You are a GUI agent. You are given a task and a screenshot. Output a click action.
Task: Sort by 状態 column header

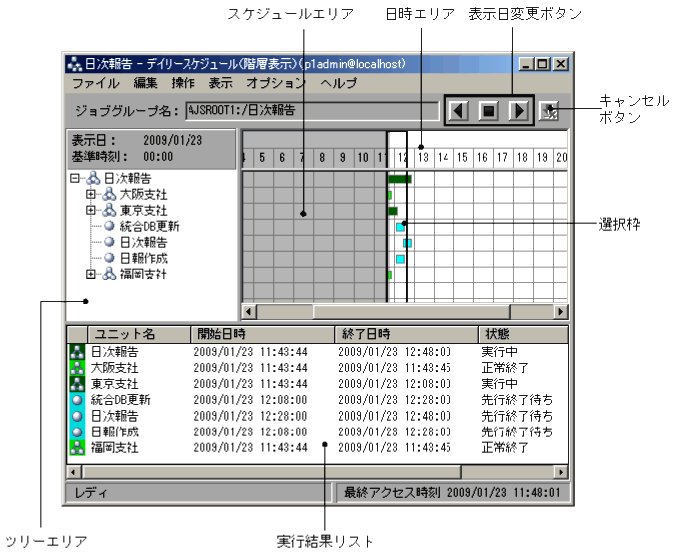523,334
